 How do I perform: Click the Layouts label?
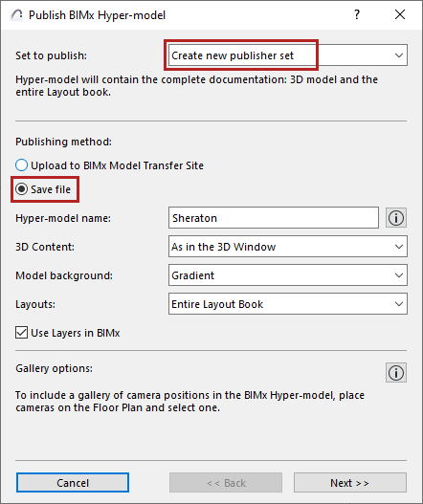[x=35, y=304]
